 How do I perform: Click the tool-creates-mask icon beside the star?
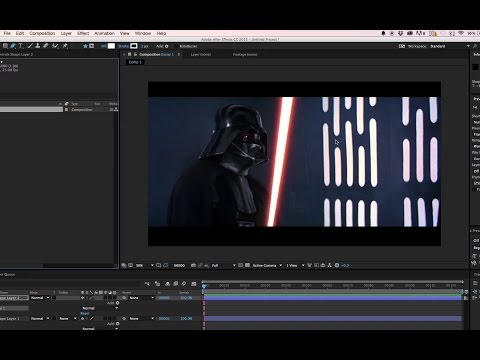coord(92,46)
